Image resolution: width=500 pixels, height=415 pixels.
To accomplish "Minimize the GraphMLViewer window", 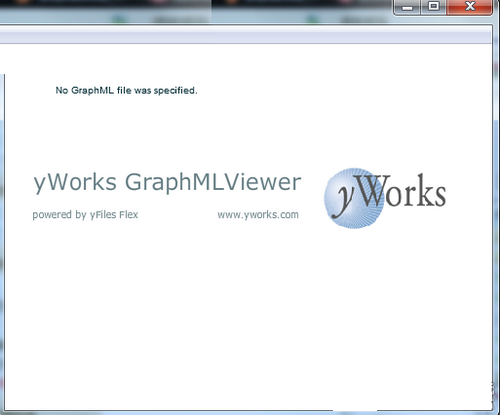I will click(407, 7).
